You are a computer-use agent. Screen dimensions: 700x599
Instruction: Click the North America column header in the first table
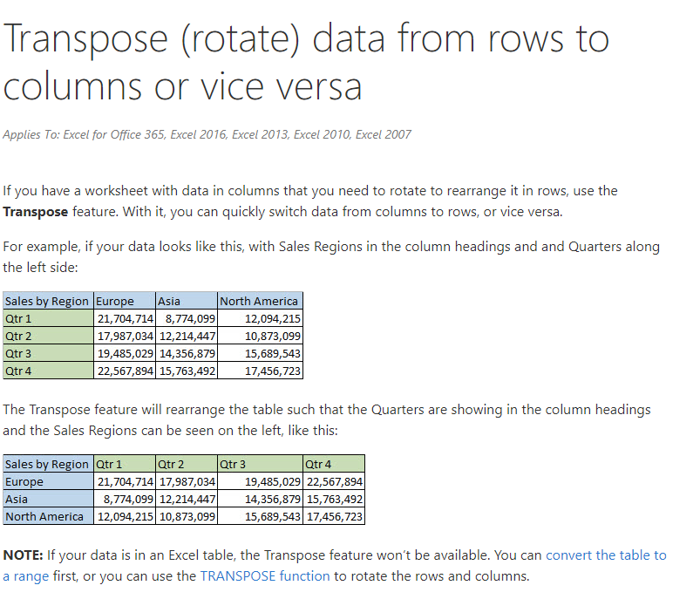(x=259, y=301)
